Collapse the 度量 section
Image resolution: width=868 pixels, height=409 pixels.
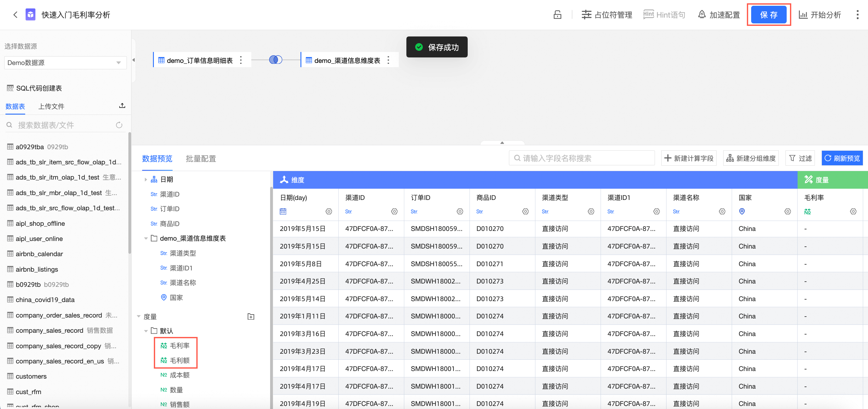pos(138,316)
